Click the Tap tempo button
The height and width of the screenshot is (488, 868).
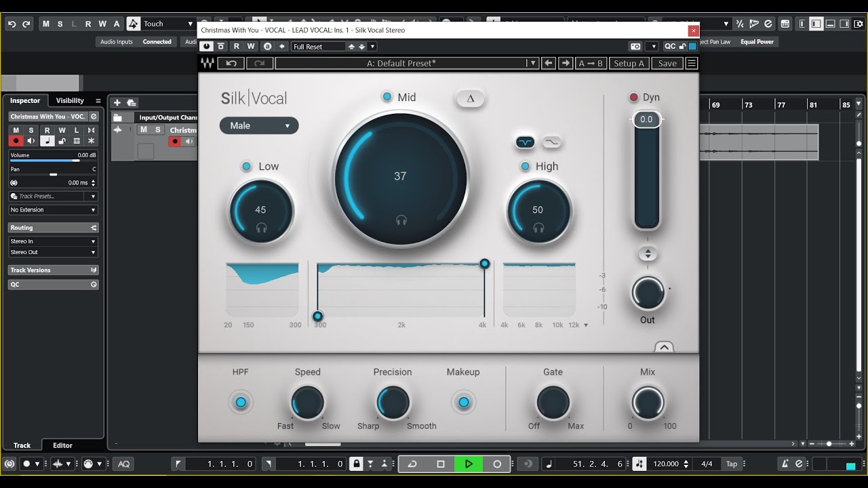[732, 464]
